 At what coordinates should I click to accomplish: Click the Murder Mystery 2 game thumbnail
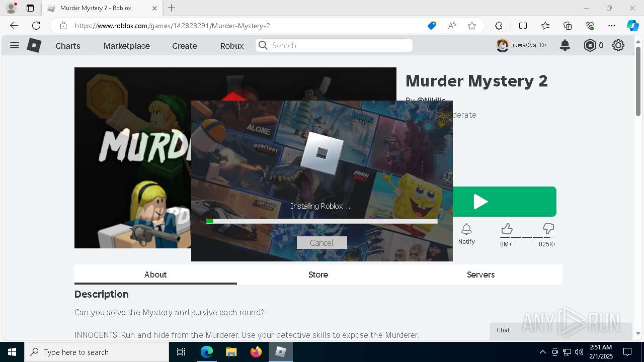[x=133, y=158]
